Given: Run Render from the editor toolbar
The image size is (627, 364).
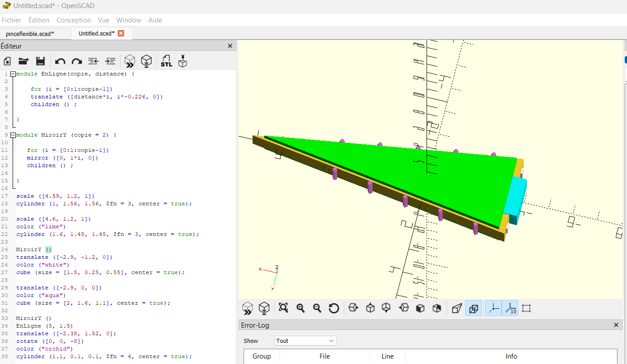Looking at the screenshot, I should [x=147, y=61].
